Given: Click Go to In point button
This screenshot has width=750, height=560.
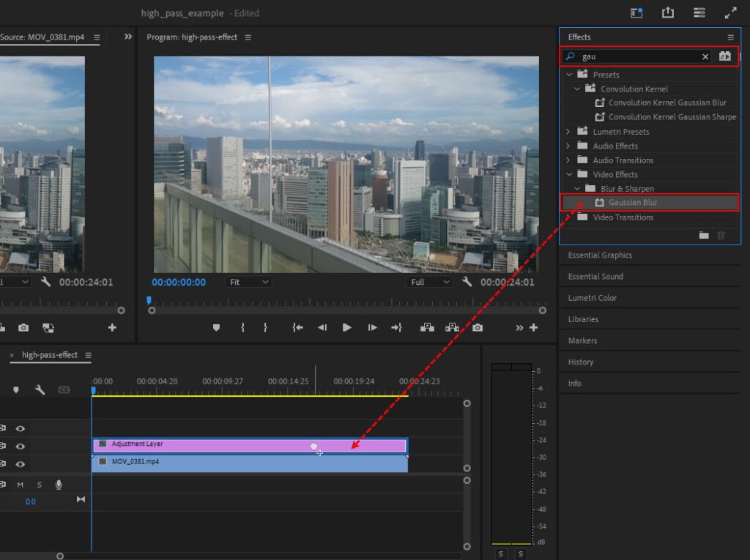Looking at the screenshot, I should click(297, 328).
